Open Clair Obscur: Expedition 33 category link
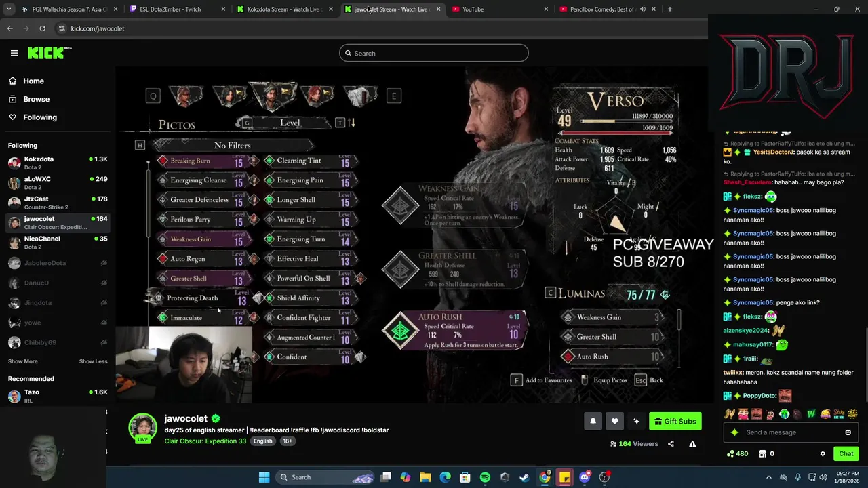This screenshot has width=868, height=488. 205,441
